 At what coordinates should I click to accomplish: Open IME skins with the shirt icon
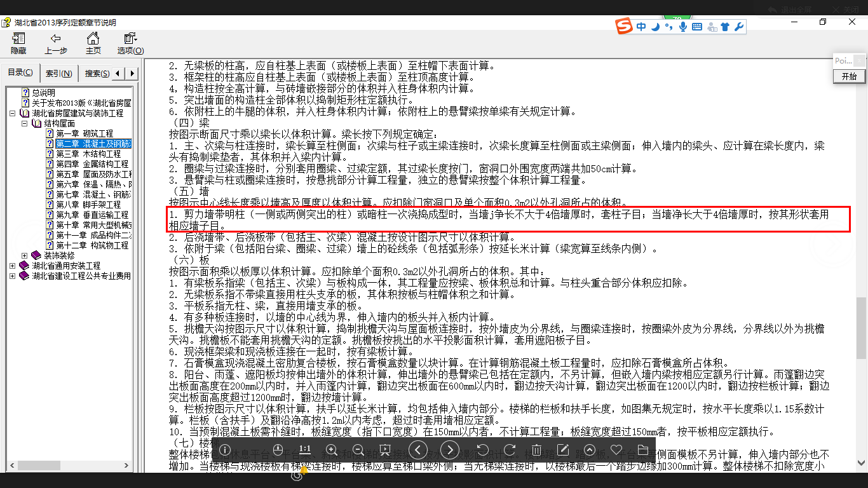point(725,27)
